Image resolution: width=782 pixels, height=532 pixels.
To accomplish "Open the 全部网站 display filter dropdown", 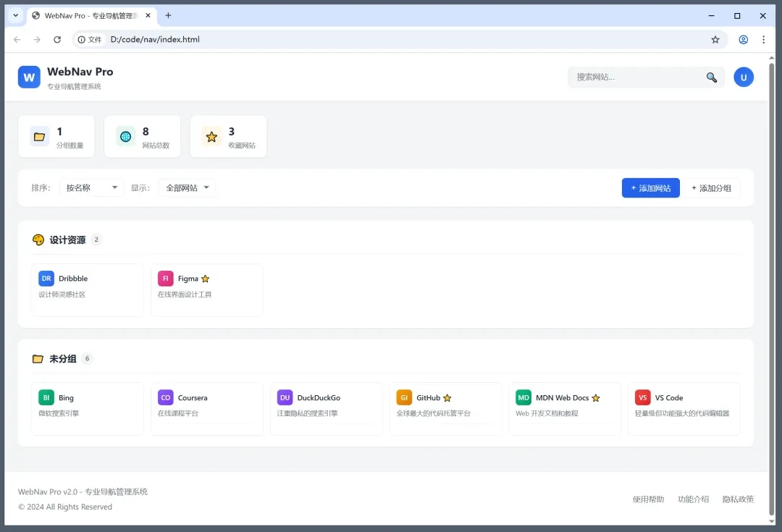I will coord(187,188).
